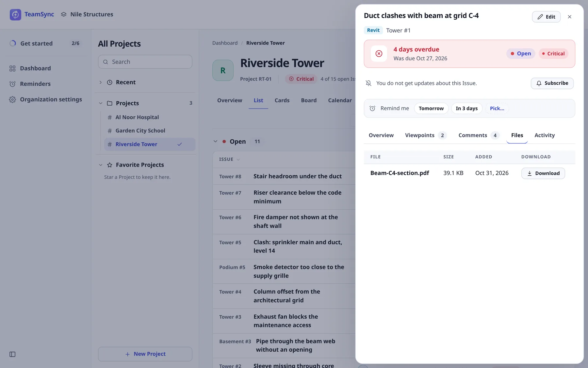Click the muted bell notification icon

[x=368, y=83]
